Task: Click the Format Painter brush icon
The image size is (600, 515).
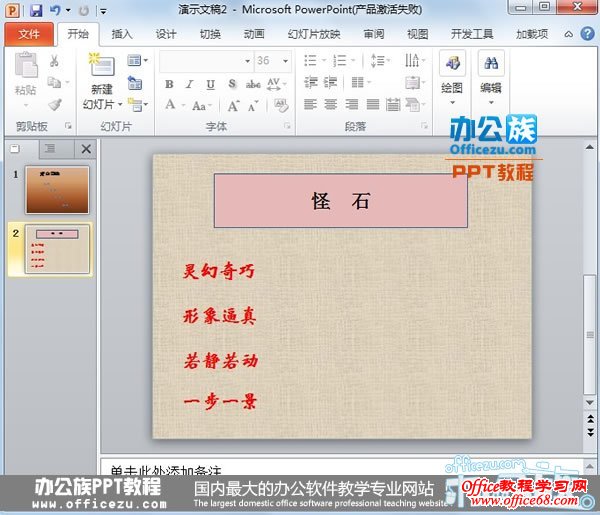Action: click(x=54, y=104)
